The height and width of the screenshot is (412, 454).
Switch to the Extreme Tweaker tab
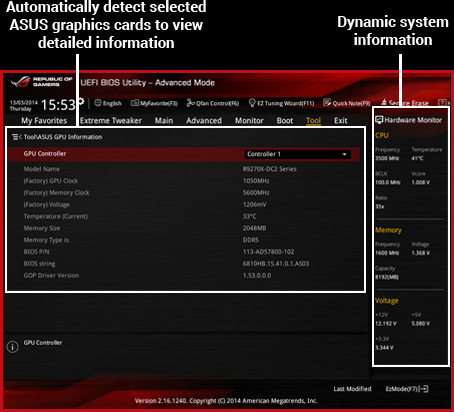pyautogui.click(x=111, y=121)
